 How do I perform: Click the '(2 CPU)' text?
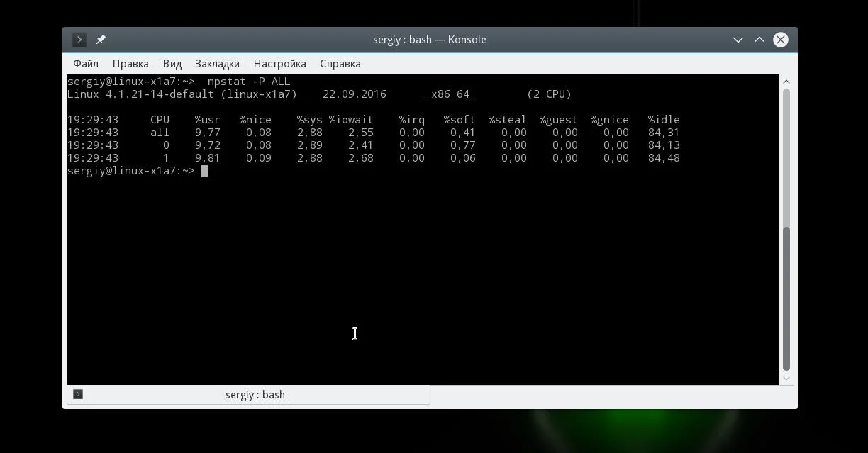point(549,94)
